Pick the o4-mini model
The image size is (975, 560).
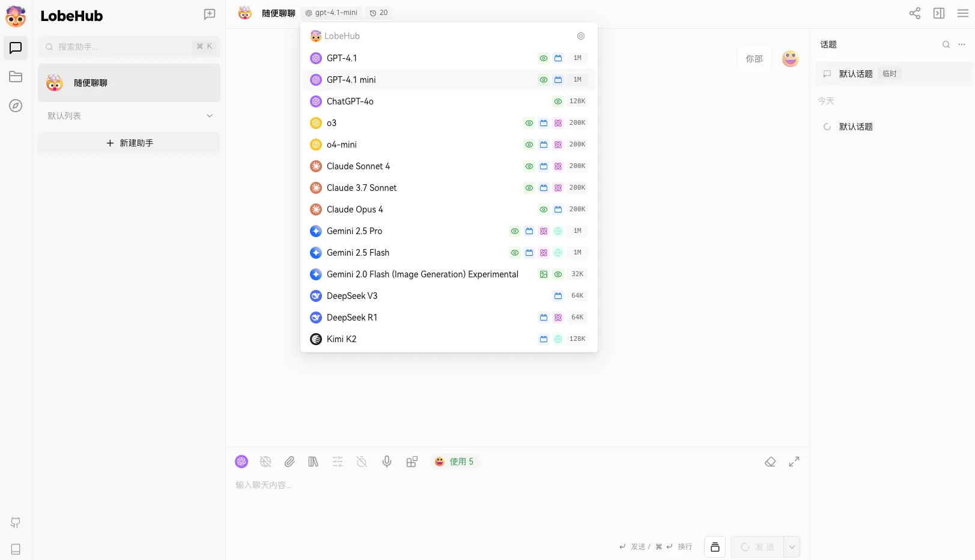[449, 145]
